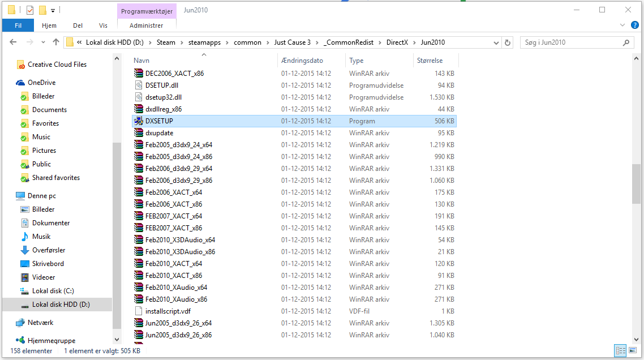This screenshot has width=644, height=360.
Task: Click file list scroll down arrow
Action: (636, 340)
